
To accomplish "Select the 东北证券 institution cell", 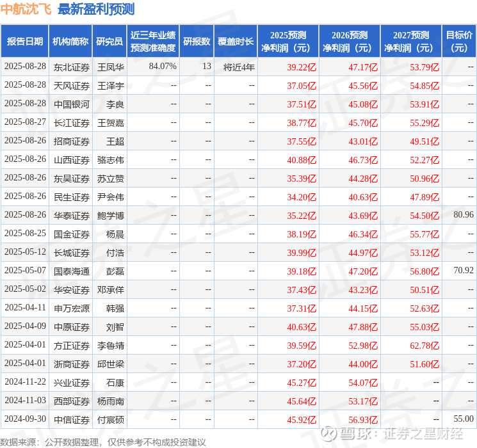I will 72,67.
